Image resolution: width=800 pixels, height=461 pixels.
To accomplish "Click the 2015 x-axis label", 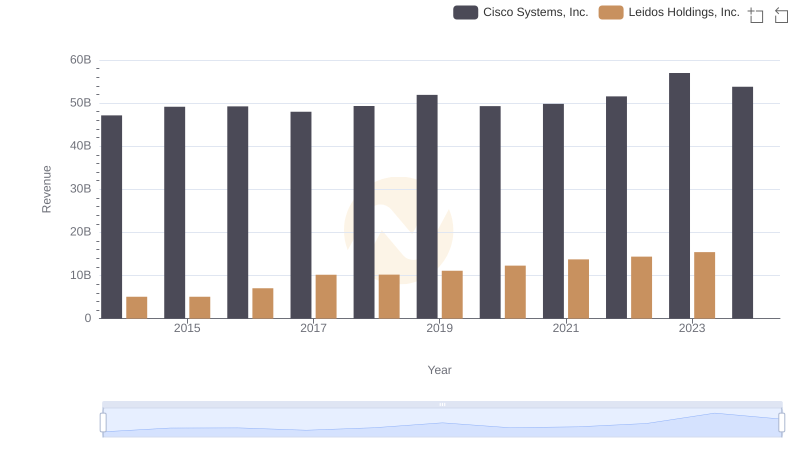I will [x=187, y=328].
